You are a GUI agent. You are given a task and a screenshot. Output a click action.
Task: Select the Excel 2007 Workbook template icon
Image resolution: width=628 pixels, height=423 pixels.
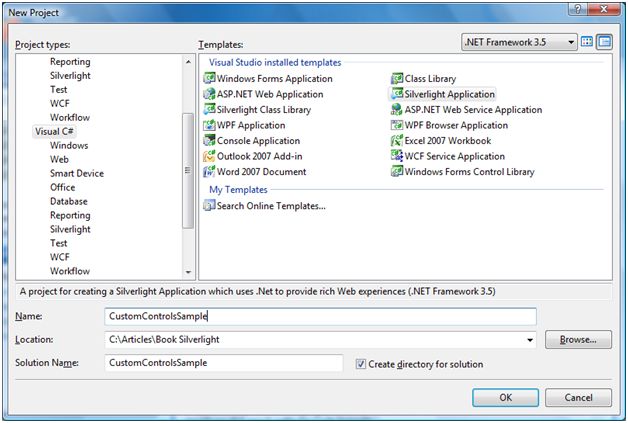pos(397,140)
